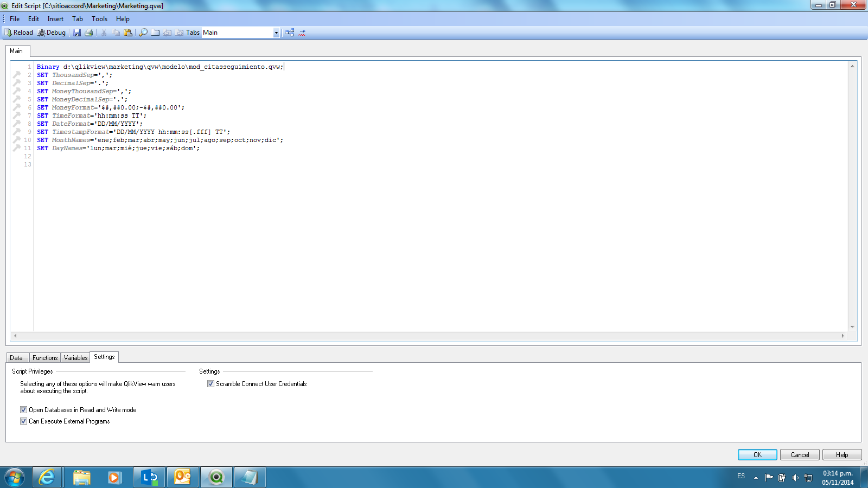Image resolution: width=868 pixels, height=488 pixels.
Task: Print the script with printer icon
Action: coord(89,33)
